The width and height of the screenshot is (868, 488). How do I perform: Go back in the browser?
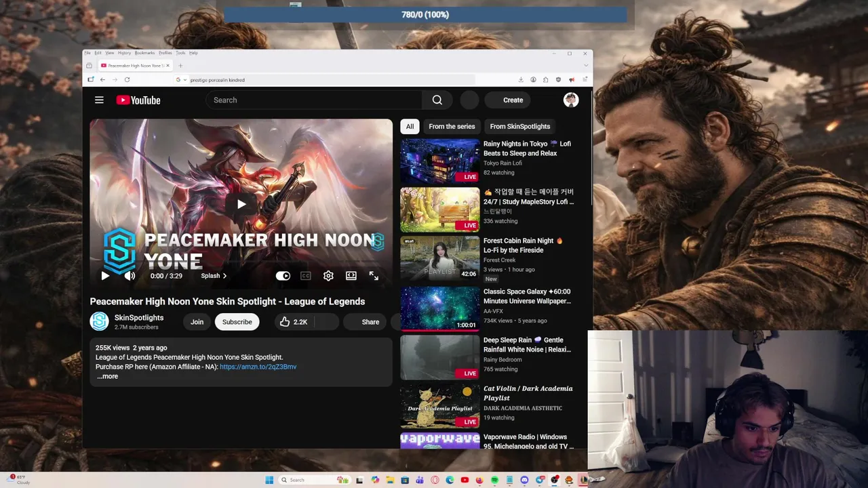[102, 80]
